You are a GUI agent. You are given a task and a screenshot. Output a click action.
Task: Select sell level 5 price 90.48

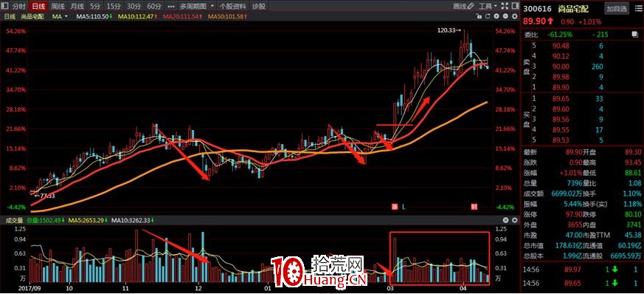coord(560,45)
